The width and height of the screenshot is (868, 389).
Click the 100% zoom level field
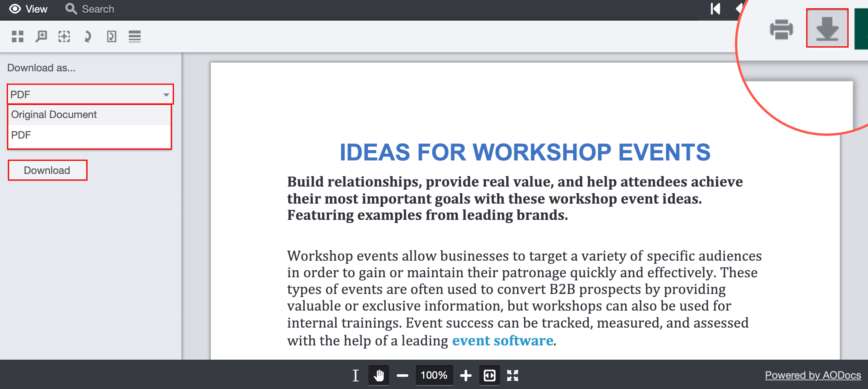click(434, 375)
